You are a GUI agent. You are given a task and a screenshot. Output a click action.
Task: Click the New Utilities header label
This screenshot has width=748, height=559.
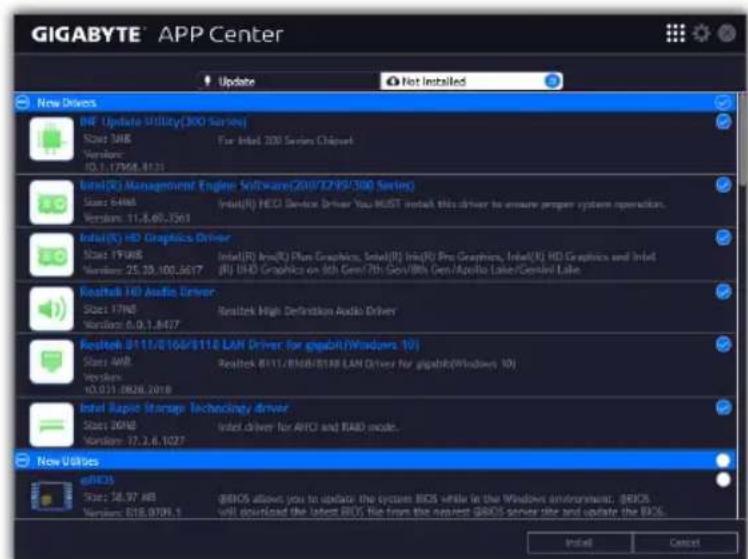68,461
